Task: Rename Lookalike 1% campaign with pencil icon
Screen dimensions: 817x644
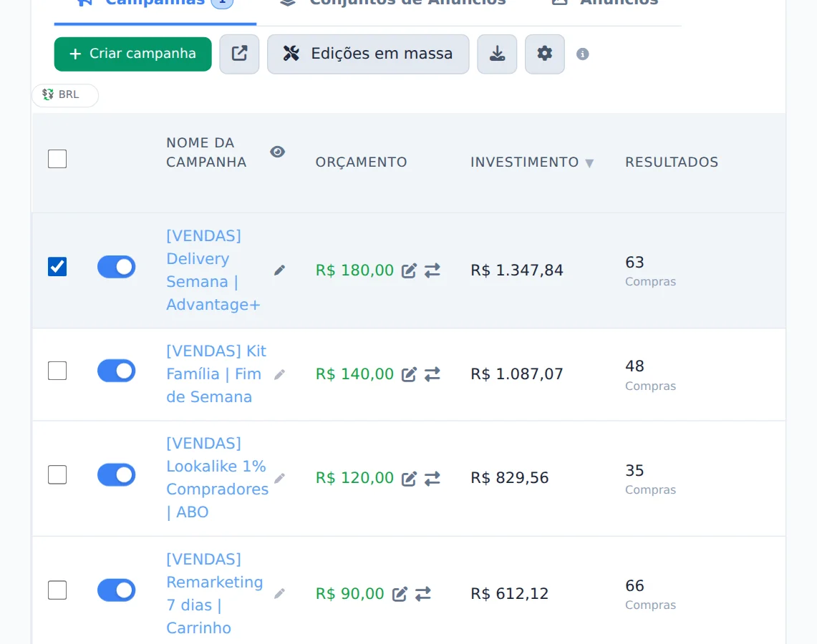Action: coord(280,478)
